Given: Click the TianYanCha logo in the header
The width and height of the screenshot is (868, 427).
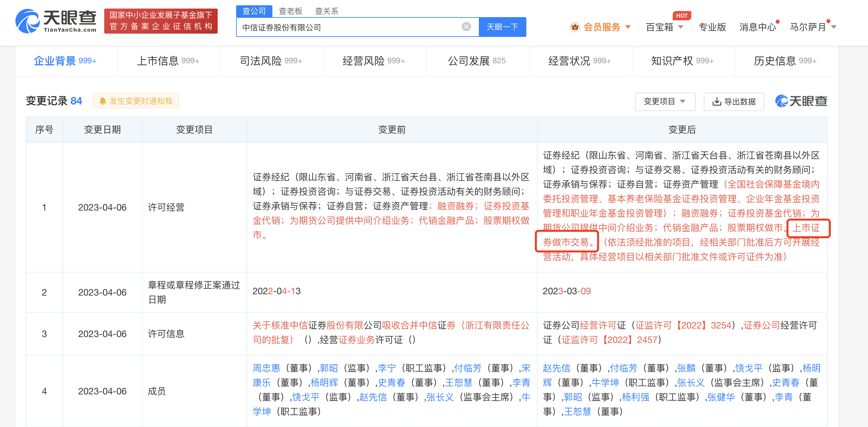Looking at the screenshot, I should point(56,21).
